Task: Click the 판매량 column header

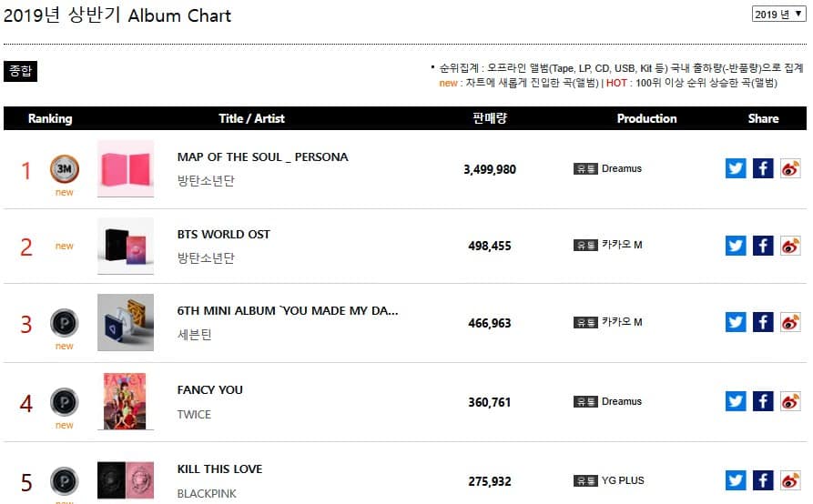Action: [490, 118]
